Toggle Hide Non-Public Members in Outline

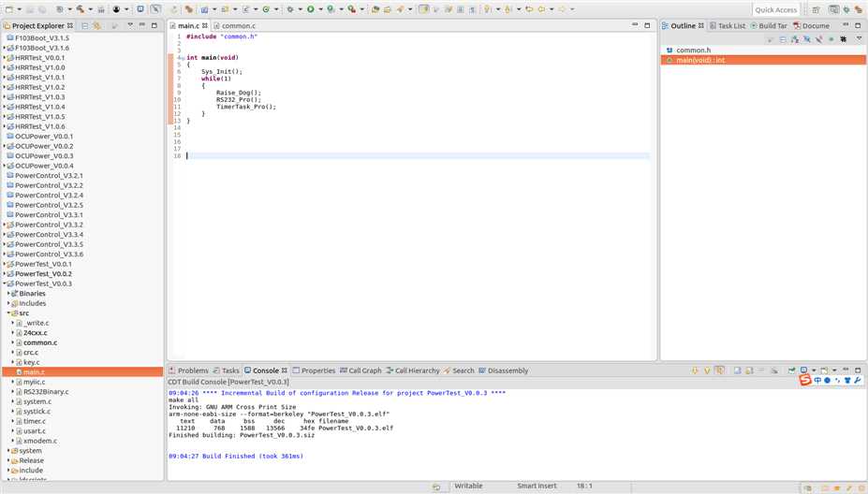tap(831, 40)
